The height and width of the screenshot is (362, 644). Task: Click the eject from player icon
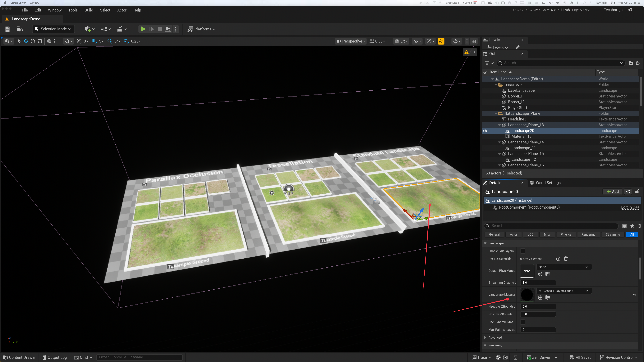pyautogui.click(x=168, y=29)
